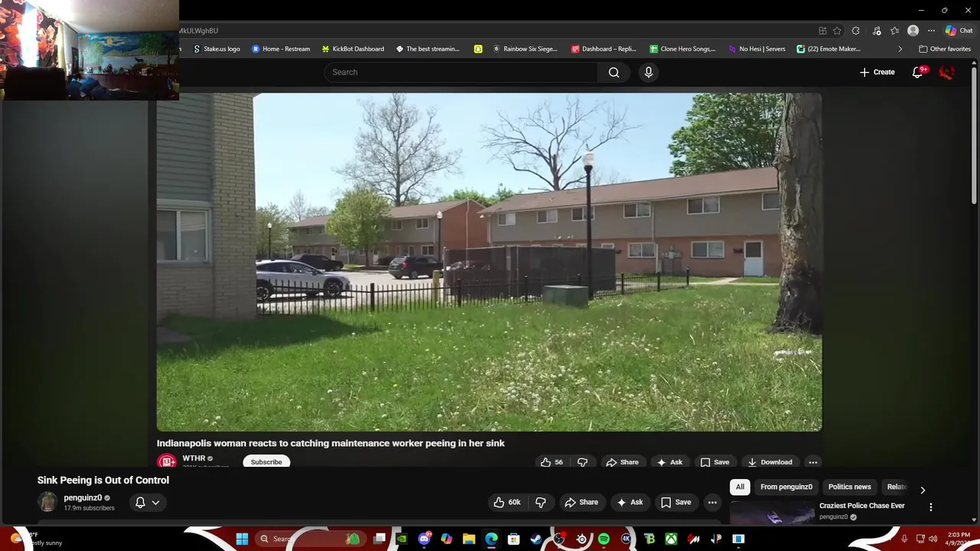This screenshot has width=980, height=551.
Task: Open the KickBot Dashboard bookmark
Action: [353, 49]
